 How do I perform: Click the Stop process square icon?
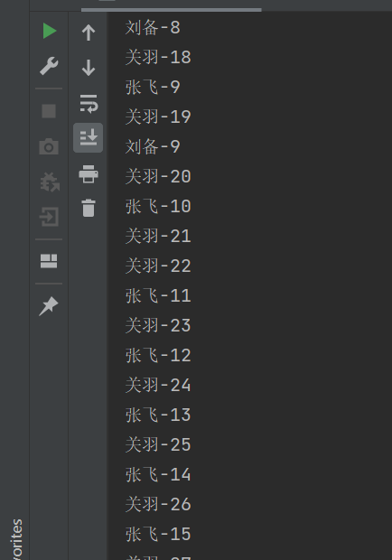(x=49, y=111)
